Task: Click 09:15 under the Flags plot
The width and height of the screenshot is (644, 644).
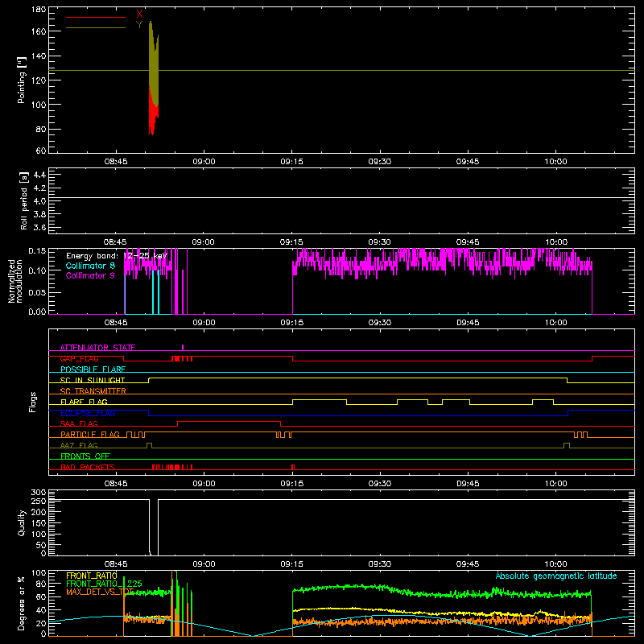Action: click(x=291, y=484)
